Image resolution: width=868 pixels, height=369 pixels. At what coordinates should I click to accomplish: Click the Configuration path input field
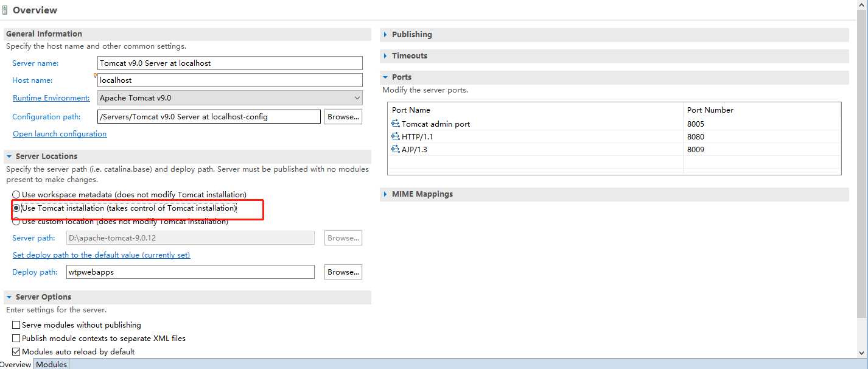click(209, 117)
